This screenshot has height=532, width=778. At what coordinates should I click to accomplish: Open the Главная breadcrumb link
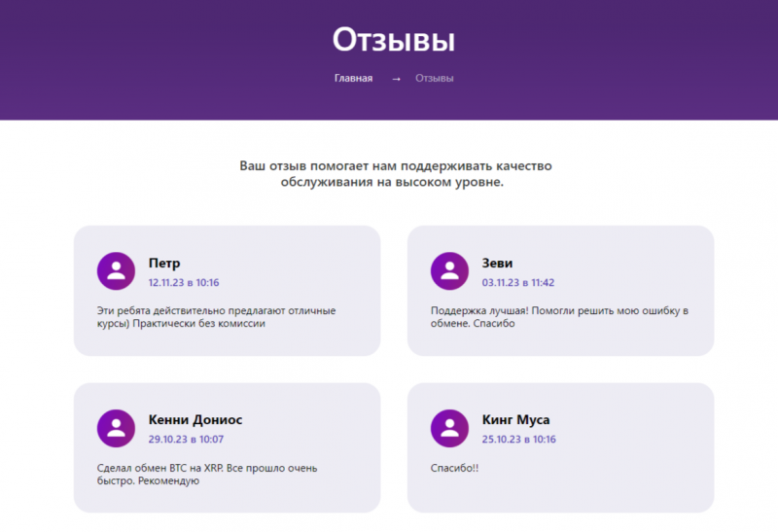pyautogui.click(x=353, y=78)
